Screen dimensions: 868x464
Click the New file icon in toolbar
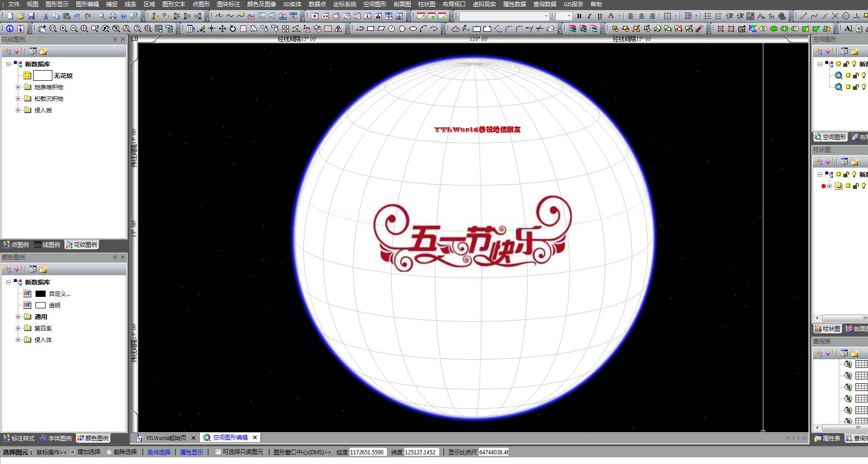coord(10,16)
